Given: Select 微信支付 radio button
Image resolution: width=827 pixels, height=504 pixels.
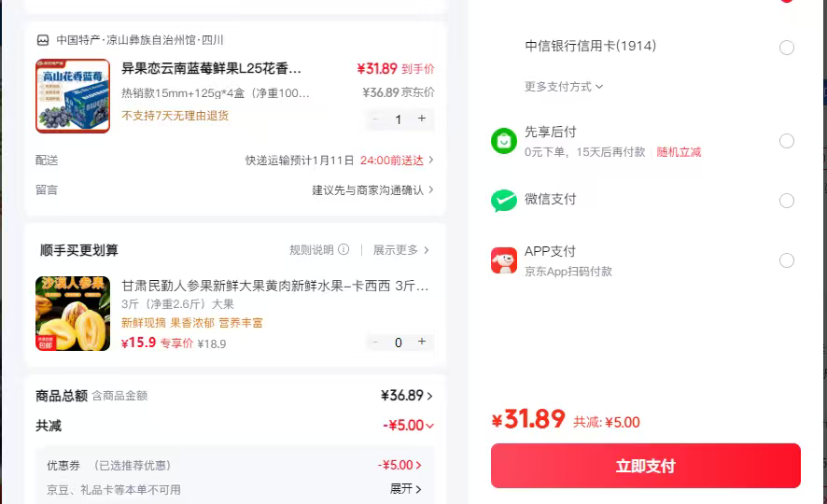Looking at the screenshot, I should point(787,201).
